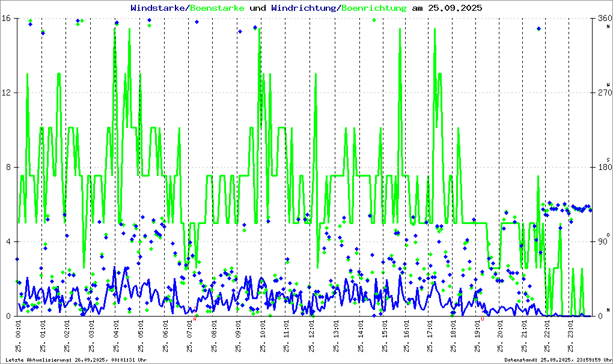The width and height of the screenshot is (613, 364).
Task: Click the red sunset marker 'U'
Action: tap(483, 319)
